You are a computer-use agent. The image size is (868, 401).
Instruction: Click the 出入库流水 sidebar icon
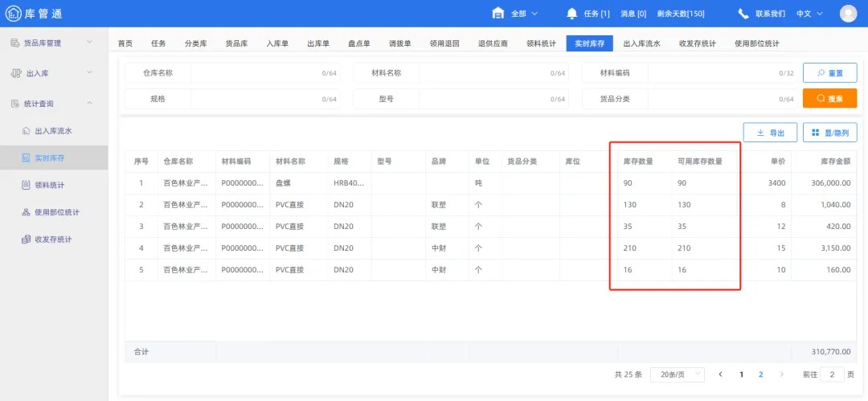coord(26,131)
